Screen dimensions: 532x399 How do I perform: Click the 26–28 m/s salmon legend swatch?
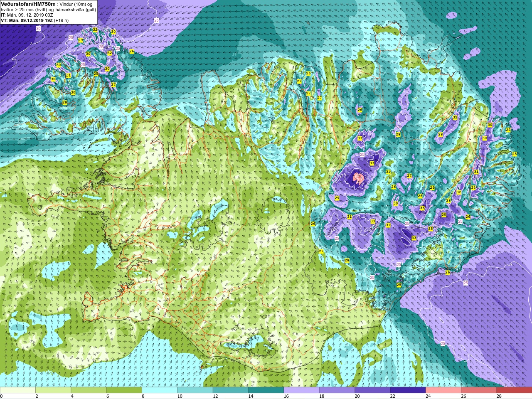[x=479, y=390]
